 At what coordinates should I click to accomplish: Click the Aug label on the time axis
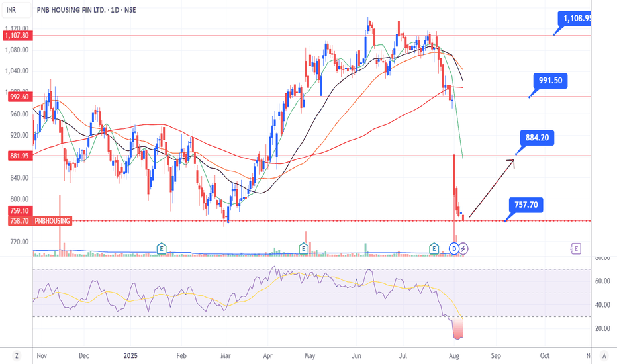[454, 356]
